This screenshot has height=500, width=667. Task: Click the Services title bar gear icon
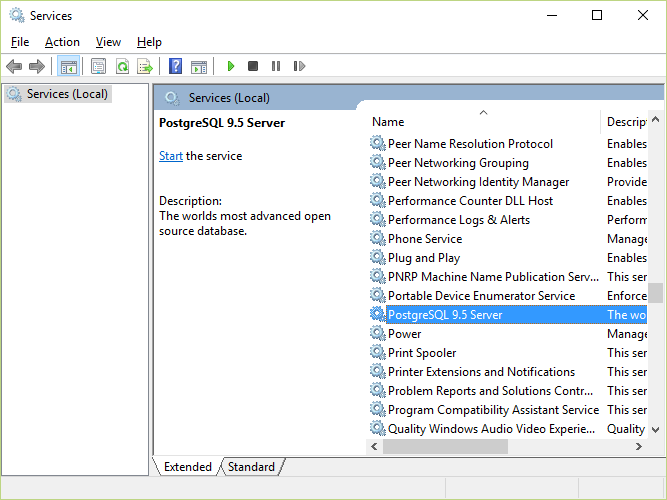tap(17, 15)
